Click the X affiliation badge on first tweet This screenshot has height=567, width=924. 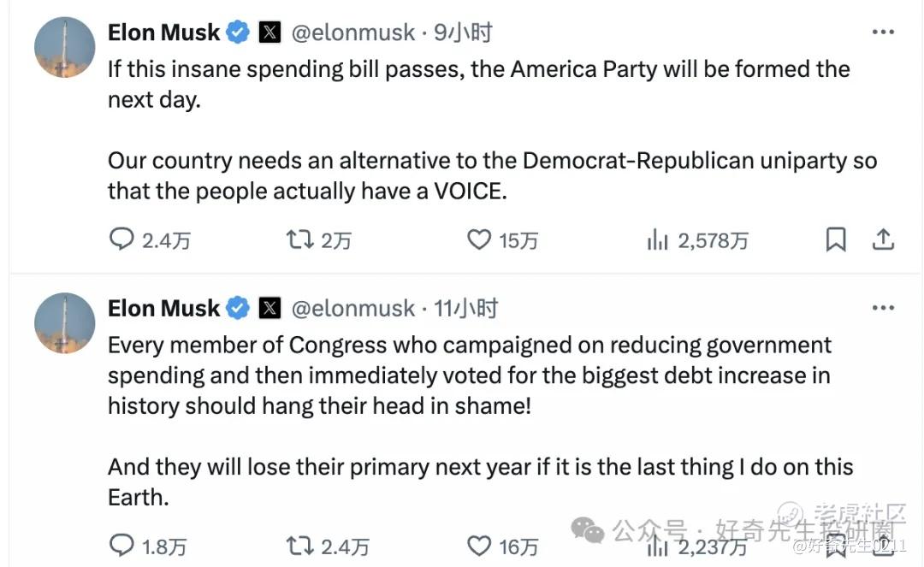pyautogui.click(x=269, y=33)
